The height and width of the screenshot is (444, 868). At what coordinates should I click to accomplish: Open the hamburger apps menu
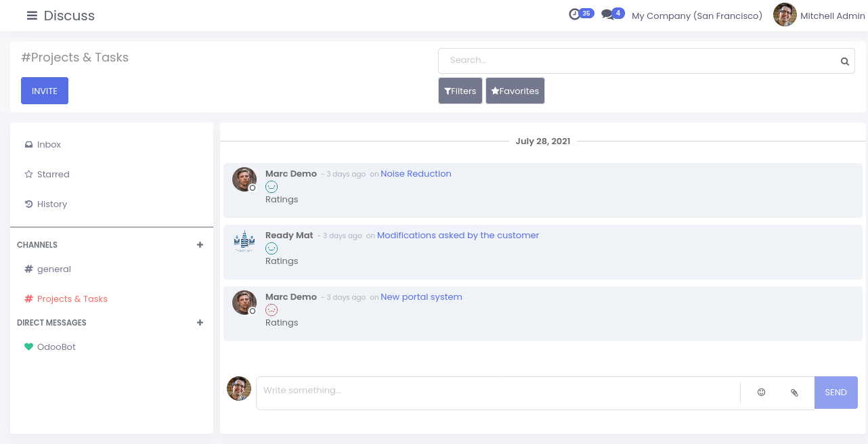[x=32, y=16]
